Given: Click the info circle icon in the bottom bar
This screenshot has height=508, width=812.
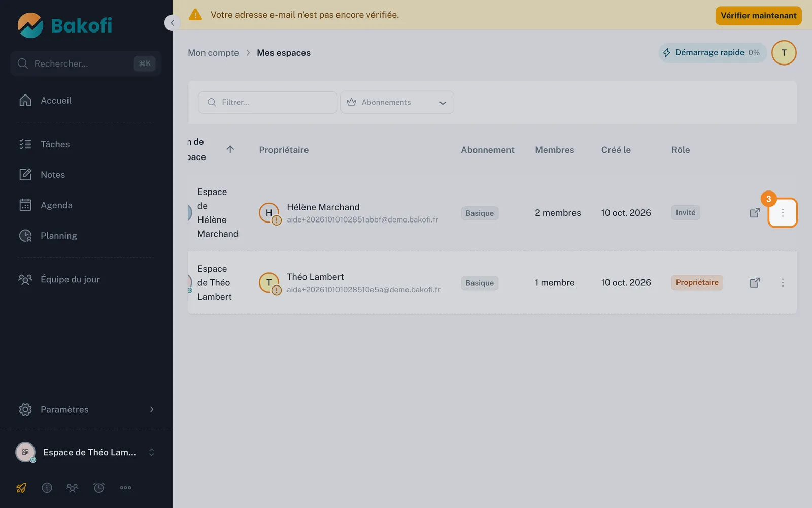Looking at the screenshot, I should pyautogui.click(x=47, y=488).
